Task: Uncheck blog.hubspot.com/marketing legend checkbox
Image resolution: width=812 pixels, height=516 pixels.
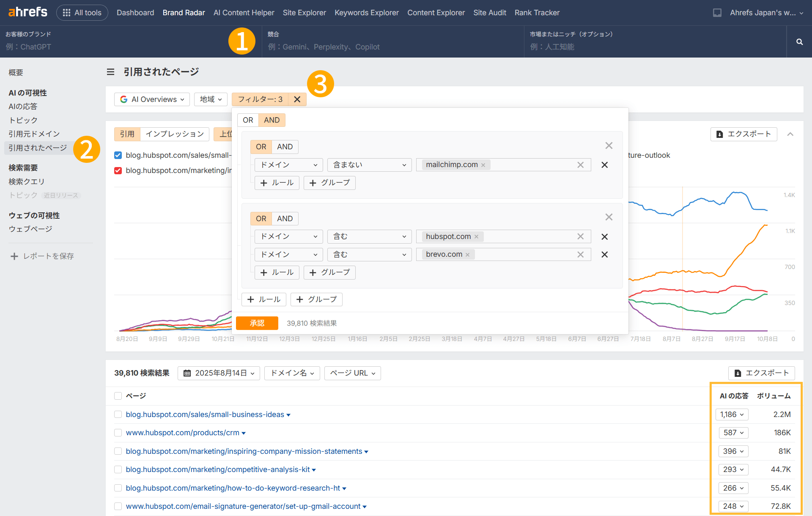Action: pyautogui.click(x=118, y=170)
